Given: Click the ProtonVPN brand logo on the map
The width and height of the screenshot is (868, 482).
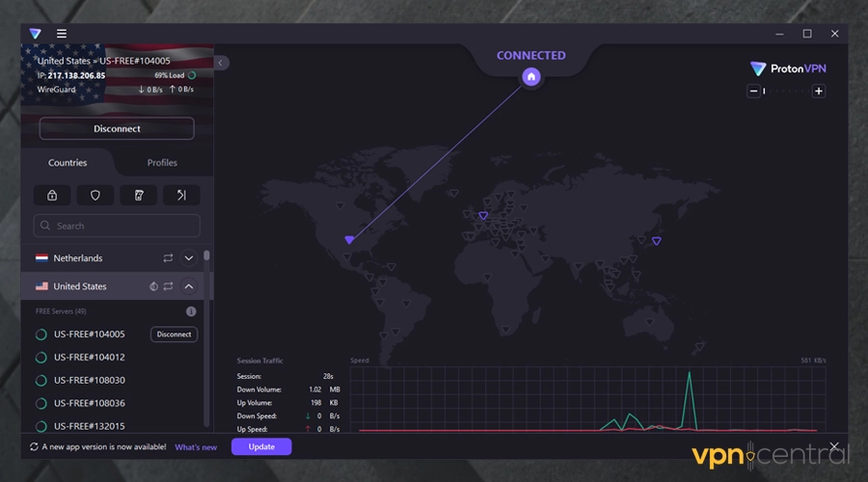Looking at the screenshot, I should (x=788, y=68).
